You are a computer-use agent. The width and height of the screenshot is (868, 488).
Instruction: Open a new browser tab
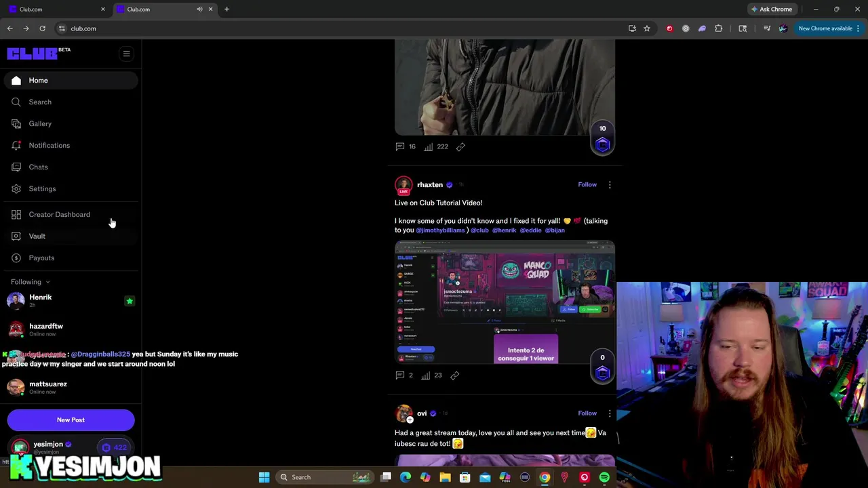tap(226, 9)
